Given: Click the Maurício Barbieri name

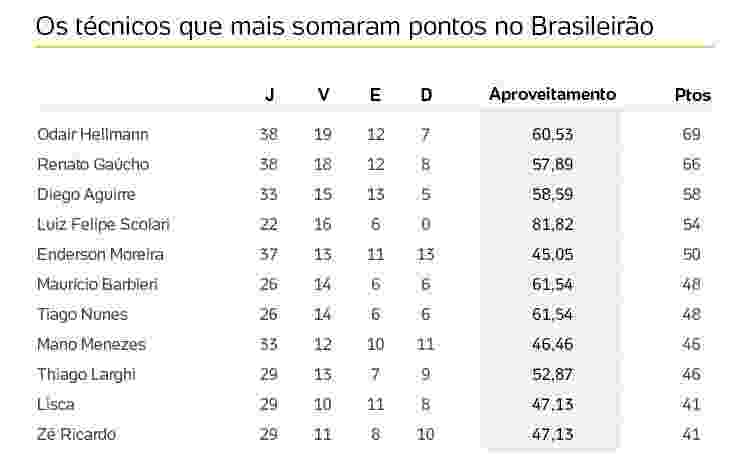Looking at the screenshot, I should [98, 284].
